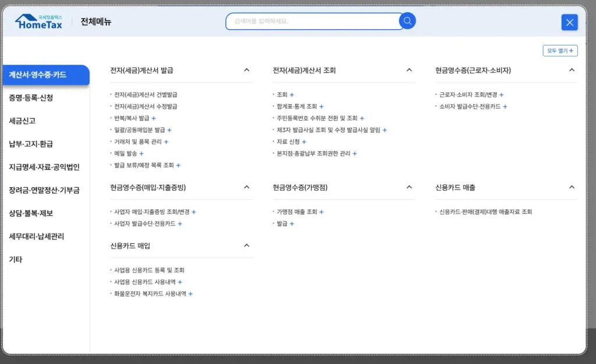Click 화물운전자 복지카드 사용내역 menu text

click(150, 294)
